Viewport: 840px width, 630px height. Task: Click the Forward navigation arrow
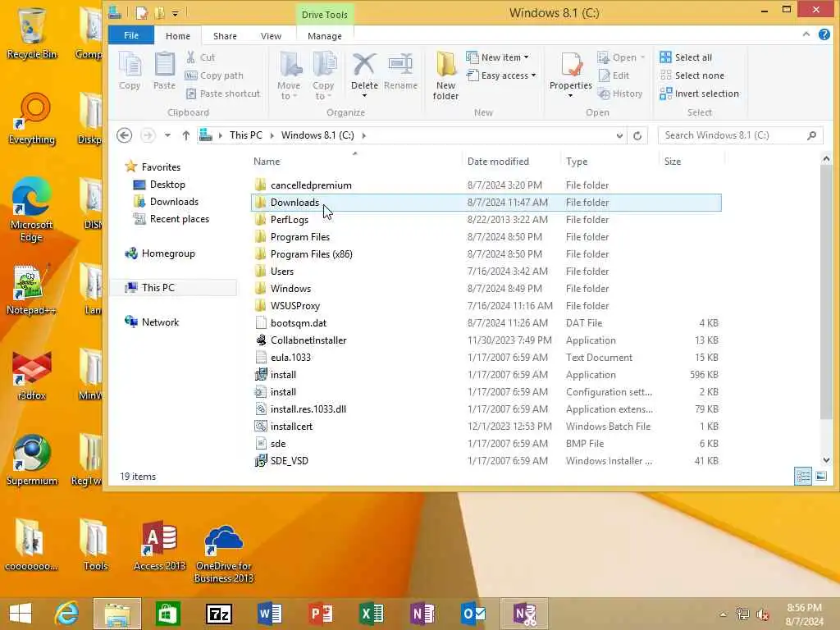coord(148,135)
